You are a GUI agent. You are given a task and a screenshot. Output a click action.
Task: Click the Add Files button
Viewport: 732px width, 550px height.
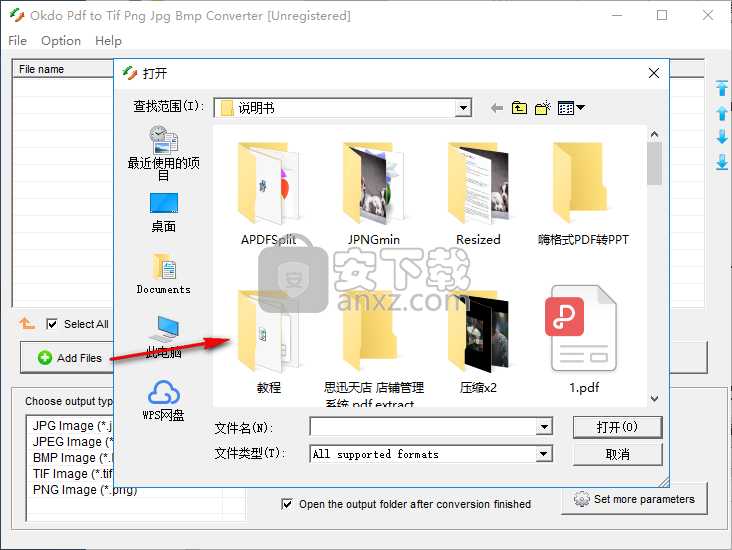(x=69, y=358)
